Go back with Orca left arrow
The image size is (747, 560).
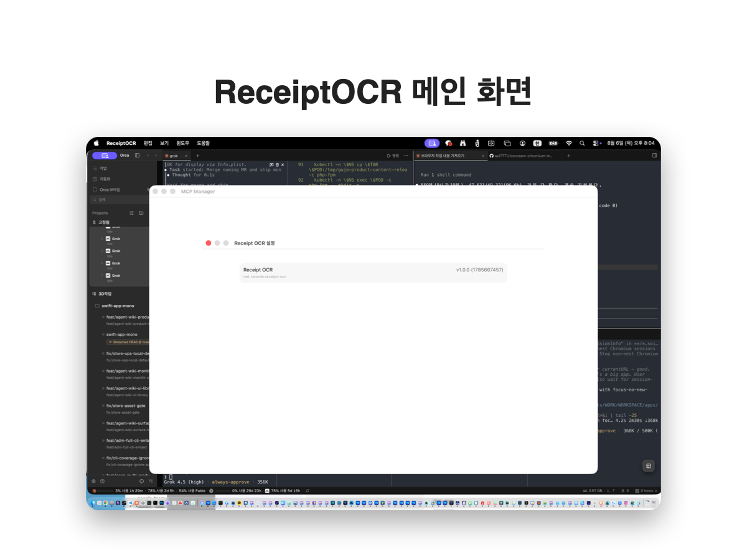coord(148,156)
